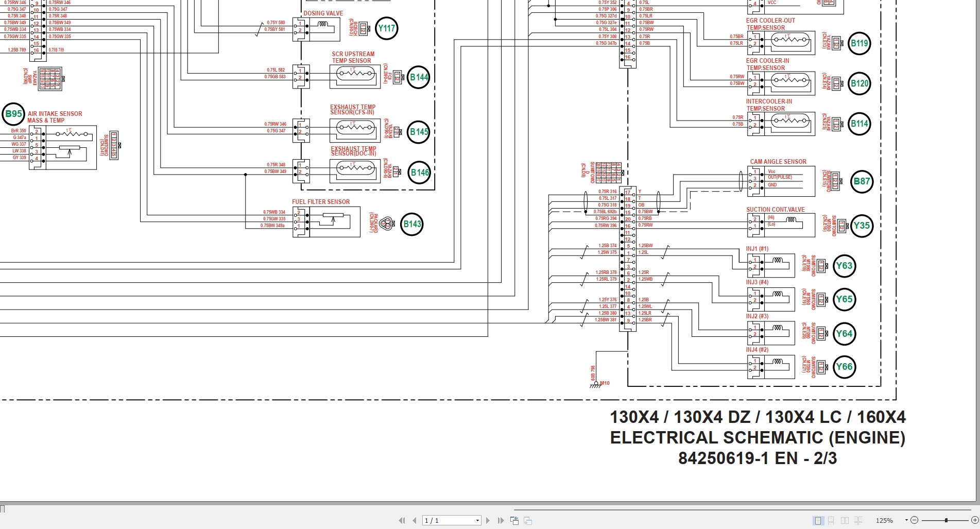The height and width of the screenshot is (529, 980).
Task: Rotate the page counterclockwise
Action: [x=514, y=520]
